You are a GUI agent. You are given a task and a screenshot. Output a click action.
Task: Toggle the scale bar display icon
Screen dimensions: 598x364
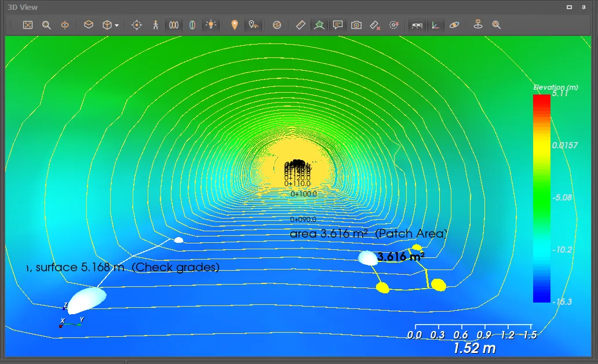click(x=417, y=25)
